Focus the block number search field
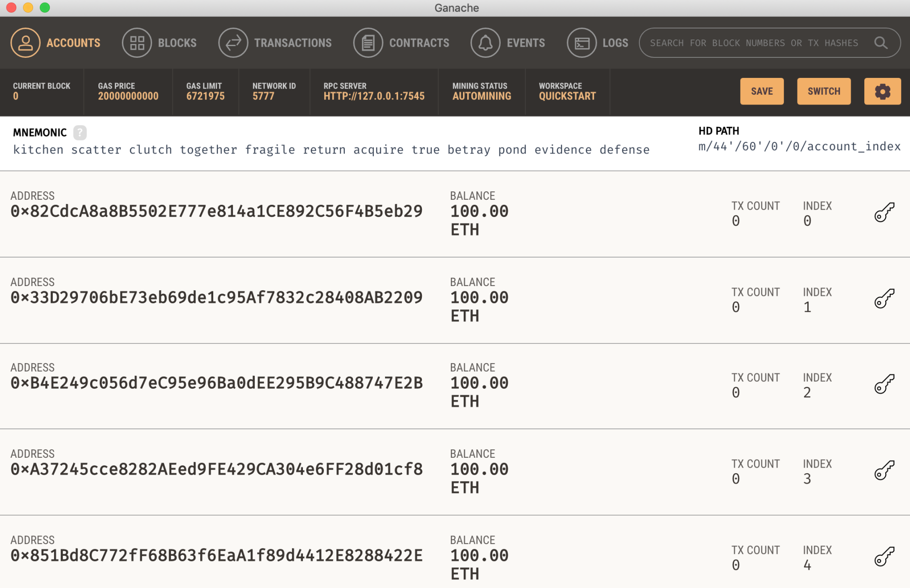 tap(754, 43)
